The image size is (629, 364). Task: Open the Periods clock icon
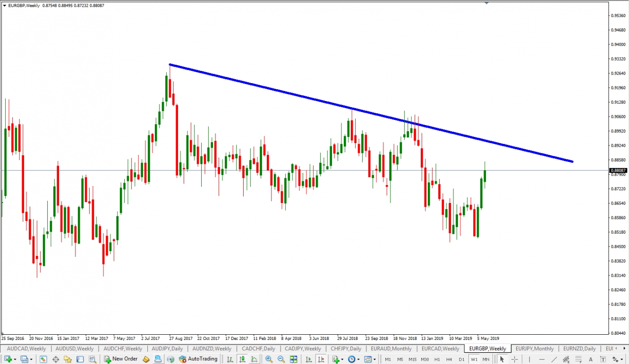click(351, 359)
